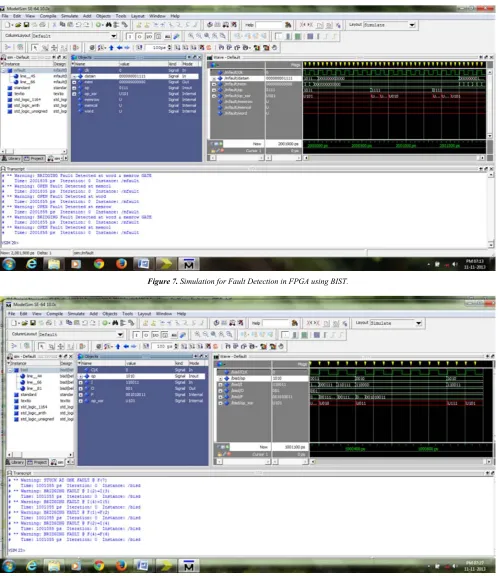The image size is (498, 576).
Task: Expand /bist/op_var in bist Wave pane
Action: point(220,403)
